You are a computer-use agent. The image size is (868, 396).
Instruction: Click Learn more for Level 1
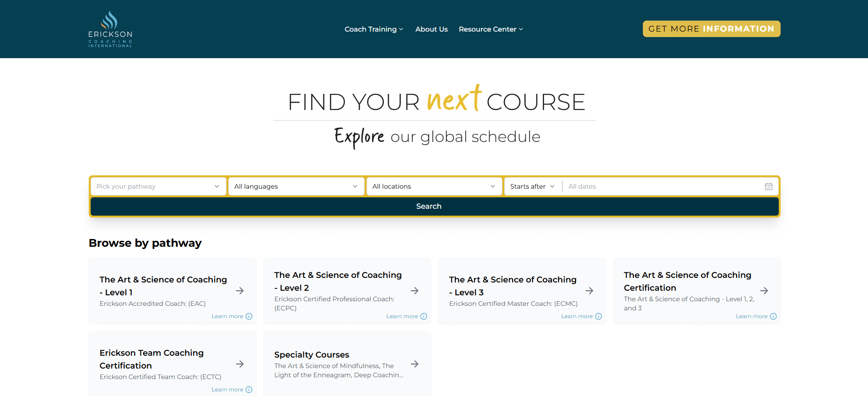point(227,316)
